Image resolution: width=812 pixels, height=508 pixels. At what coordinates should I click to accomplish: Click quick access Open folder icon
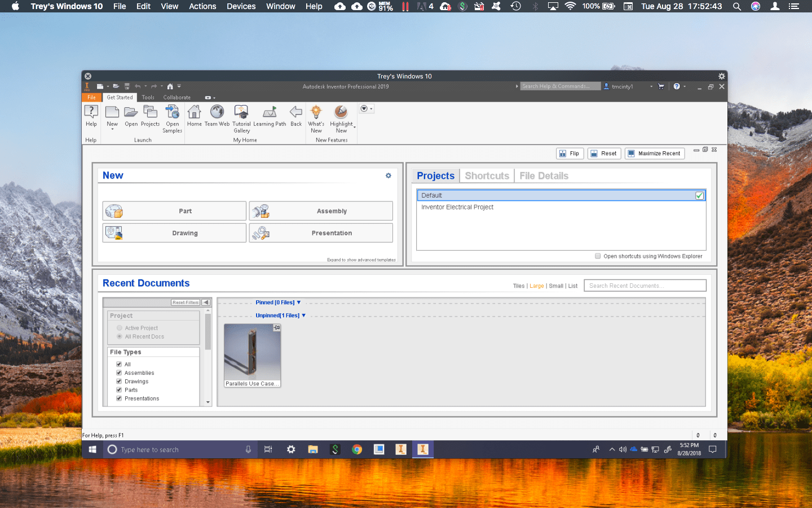[116, 86]
